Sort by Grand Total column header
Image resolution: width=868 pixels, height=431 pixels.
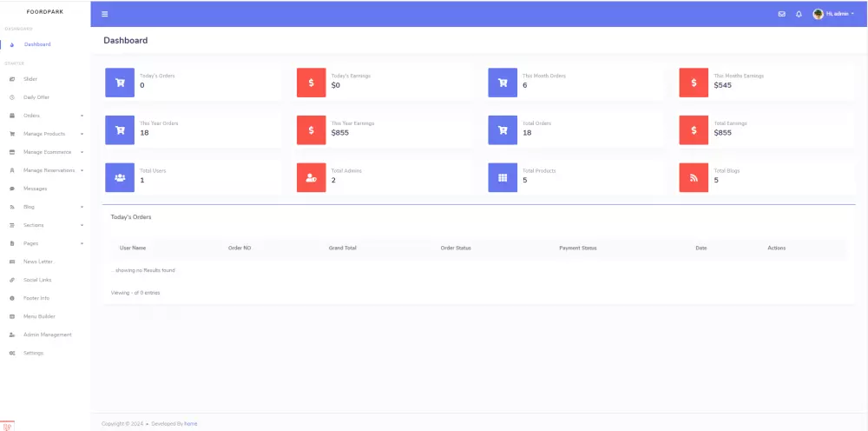coord(343,249)
